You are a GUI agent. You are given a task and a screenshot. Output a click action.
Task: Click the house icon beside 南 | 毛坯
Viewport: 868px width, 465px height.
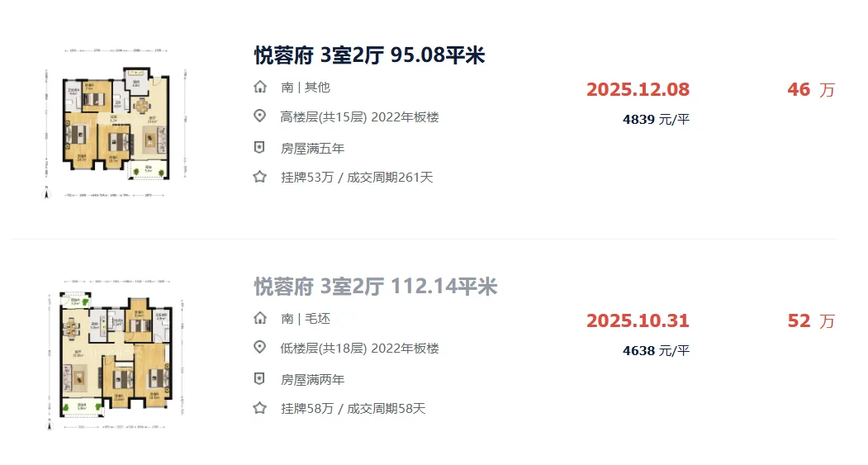[x=260, y=318]
